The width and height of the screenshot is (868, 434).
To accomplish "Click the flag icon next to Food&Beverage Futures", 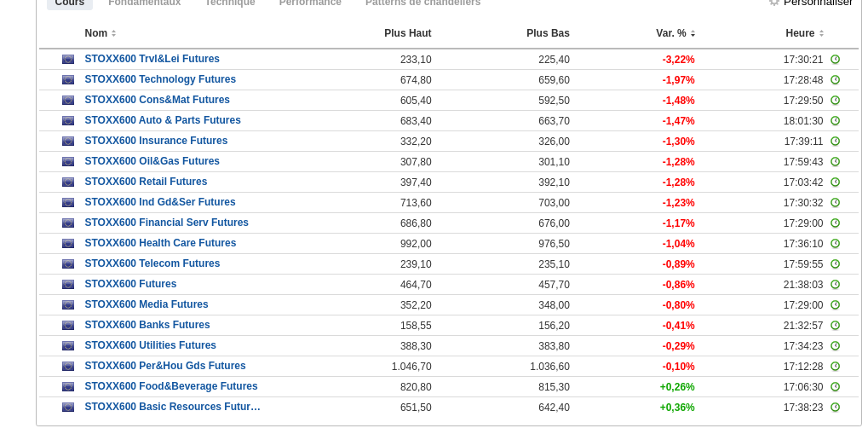I will tap(68, 387).
